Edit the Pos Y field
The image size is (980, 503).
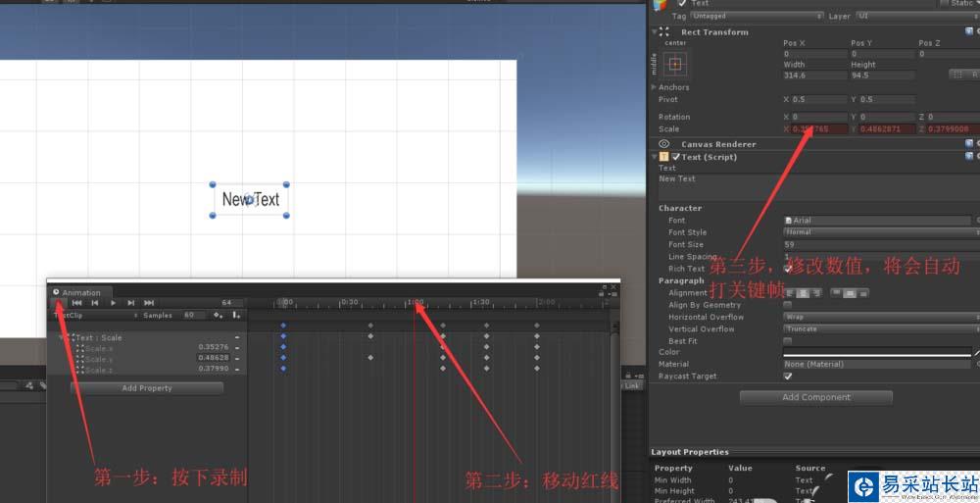(x=883, y=55)
